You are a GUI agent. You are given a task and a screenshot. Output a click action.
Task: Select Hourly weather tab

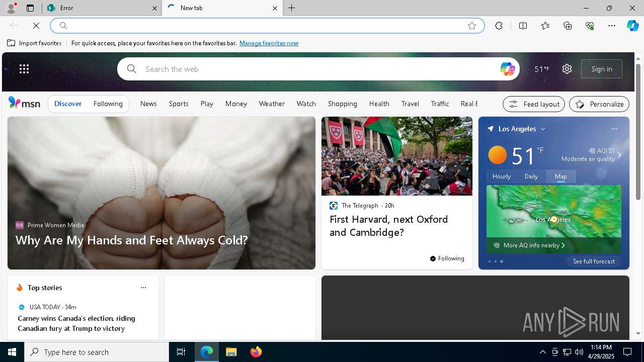coord(502,176)
